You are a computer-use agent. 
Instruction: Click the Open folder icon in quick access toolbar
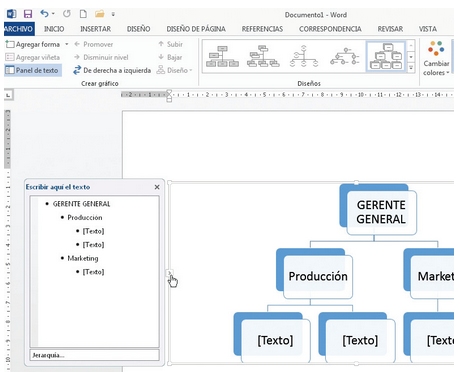(x=99, y=14)
